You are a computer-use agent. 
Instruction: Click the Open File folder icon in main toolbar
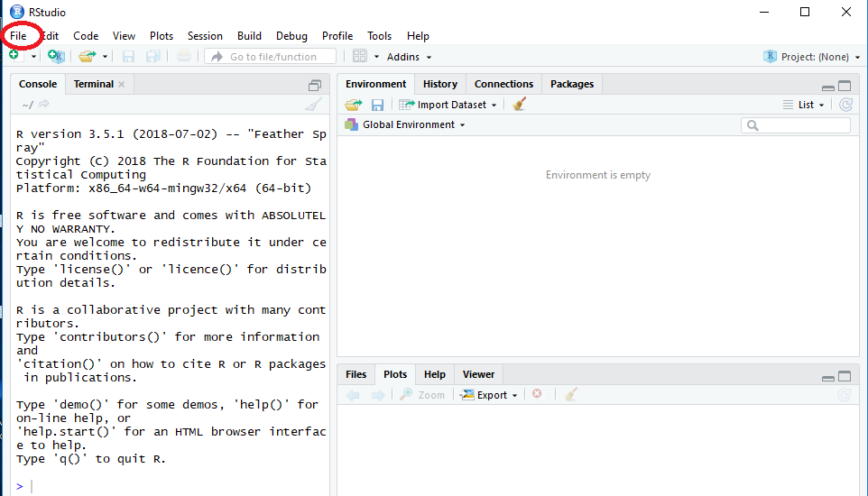coord(87,56)
